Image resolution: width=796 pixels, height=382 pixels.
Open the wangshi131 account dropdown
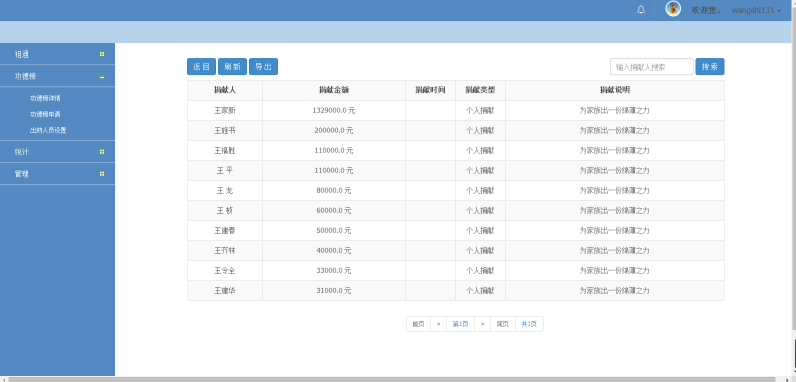click(756, 10)
